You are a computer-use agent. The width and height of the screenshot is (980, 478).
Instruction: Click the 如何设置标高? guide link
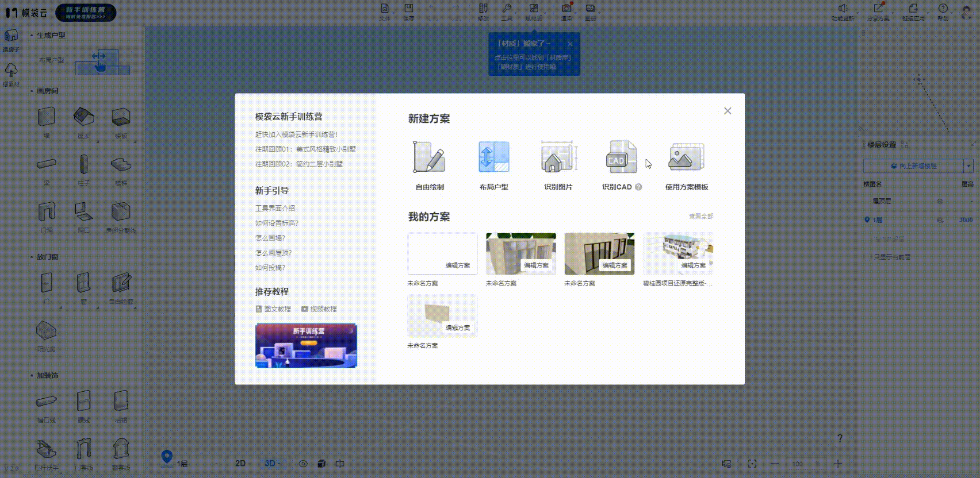pyautogui.click(x=277, y=223)
